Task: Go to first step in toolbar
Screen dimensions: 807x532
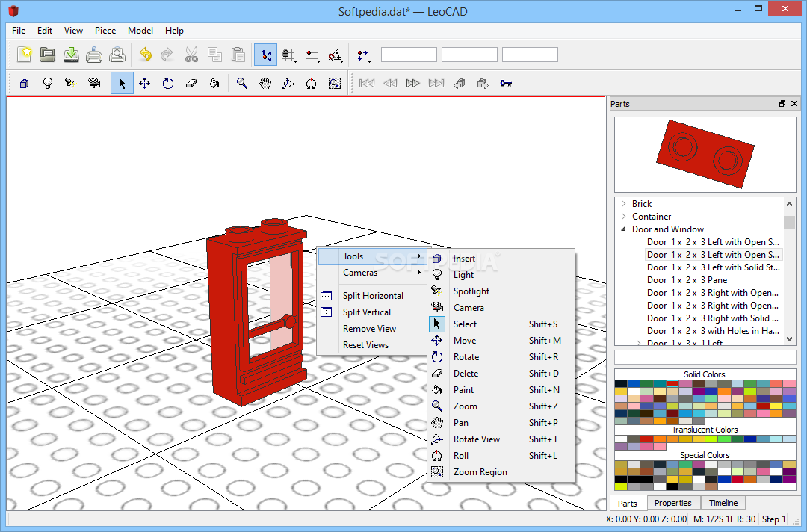Action: [366, 84]
